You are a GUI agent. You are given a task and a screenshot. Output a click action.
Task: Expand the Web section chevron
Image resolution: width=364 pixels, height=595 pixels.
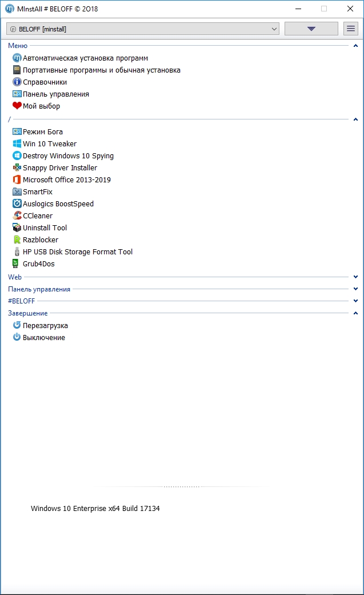[x=355, y=277]
